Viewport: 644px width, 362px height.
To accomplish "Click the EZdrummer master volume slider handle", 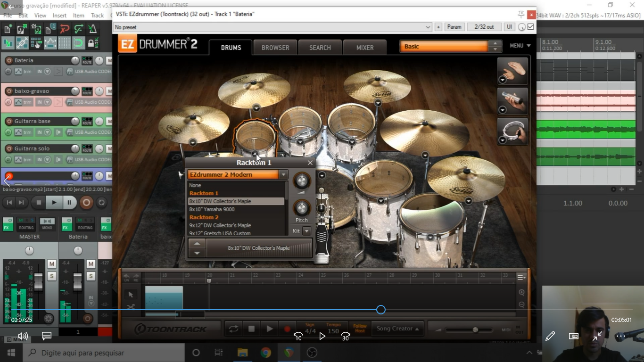I will [475, 329].
